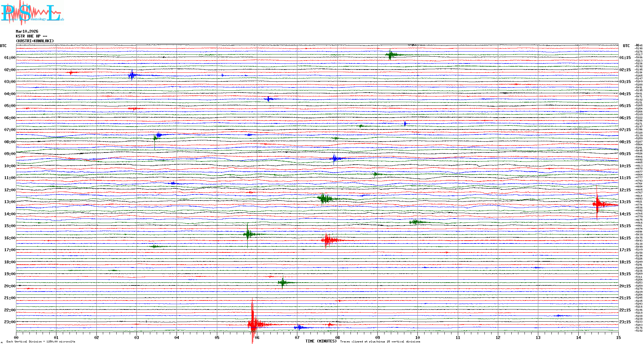The width and height of the screenshot is (644, 346).
Task: Click the green waveform event near 12:45 row
Action: pos(324,199)
